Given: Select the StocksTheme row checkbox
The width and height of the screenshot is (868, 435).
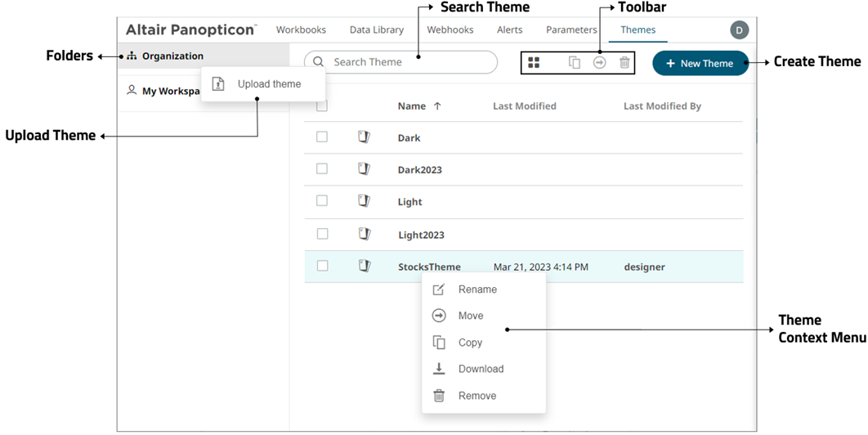Looking at the screenshot, I should (x=322, y=266).
